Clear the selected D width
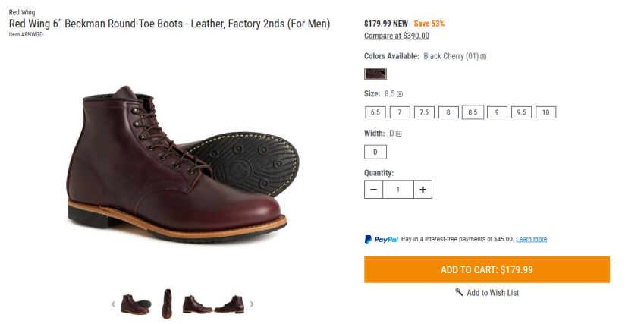The height and width of the screenshot is (324, 644). pos(398,134)
